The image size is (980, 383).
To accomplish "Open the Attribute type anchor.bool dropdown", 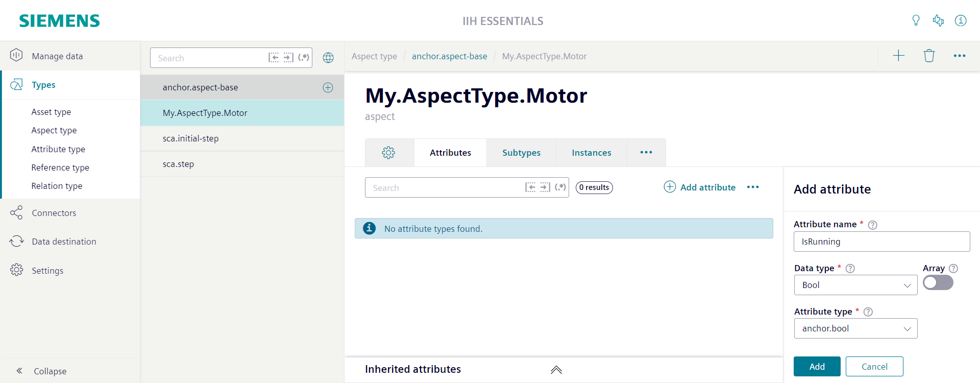I will (855, 328).
